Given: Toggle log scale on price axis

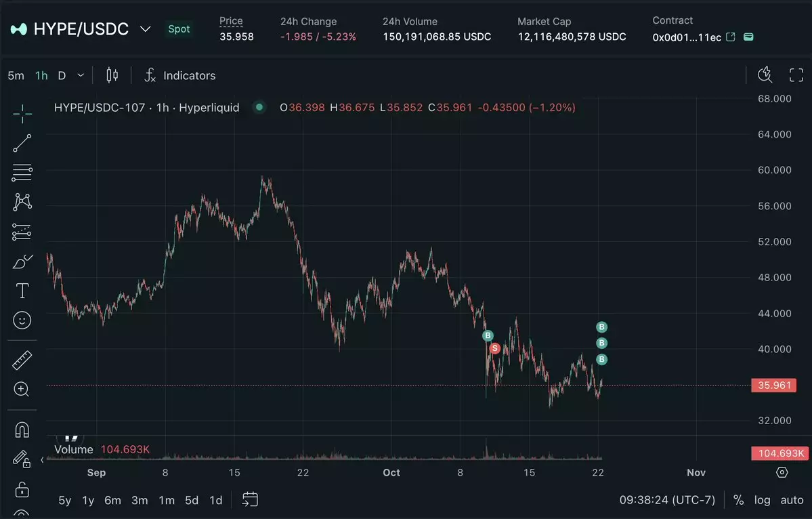Looking at the screenshot, I should click(763, 500).
